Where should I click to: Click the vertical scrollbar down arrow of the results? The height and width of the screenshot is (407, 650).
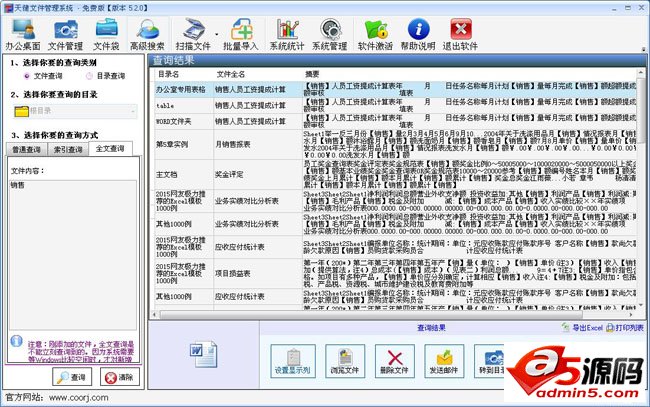(x=641, y=306)
